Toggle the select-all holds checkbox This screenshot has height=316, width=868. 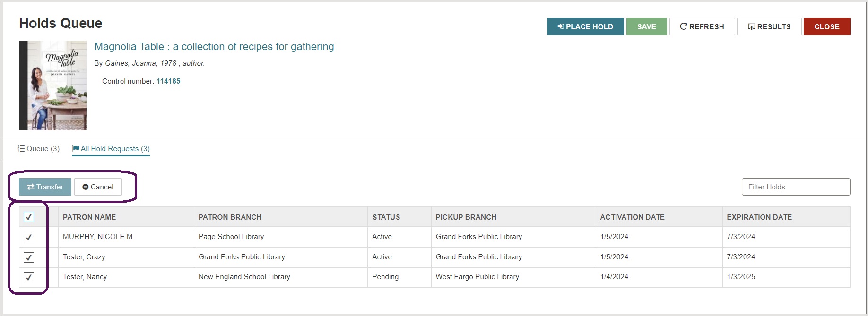(x=29, y=217)
